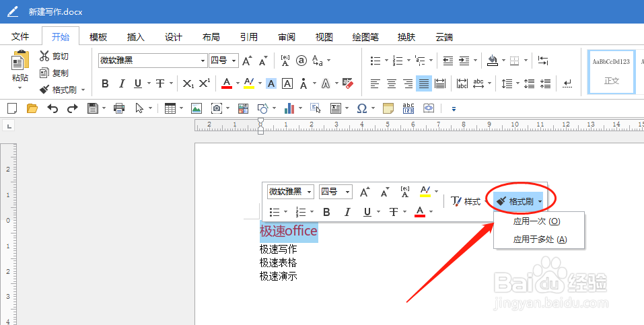This screenshot has height=325, width=644.
Task: Click the Paste (粘贴) icon
Action: (20, 61)
